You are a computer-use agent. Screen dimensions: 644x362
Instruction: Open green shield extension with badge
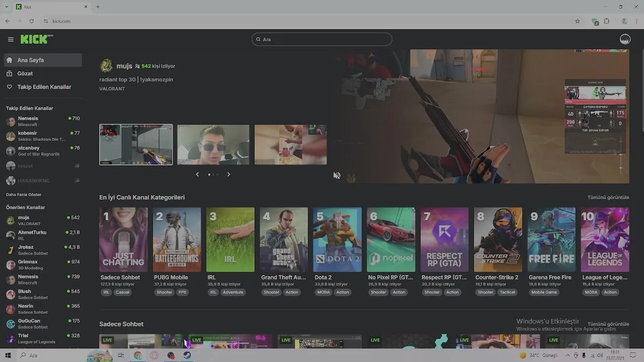click(595, 22)
